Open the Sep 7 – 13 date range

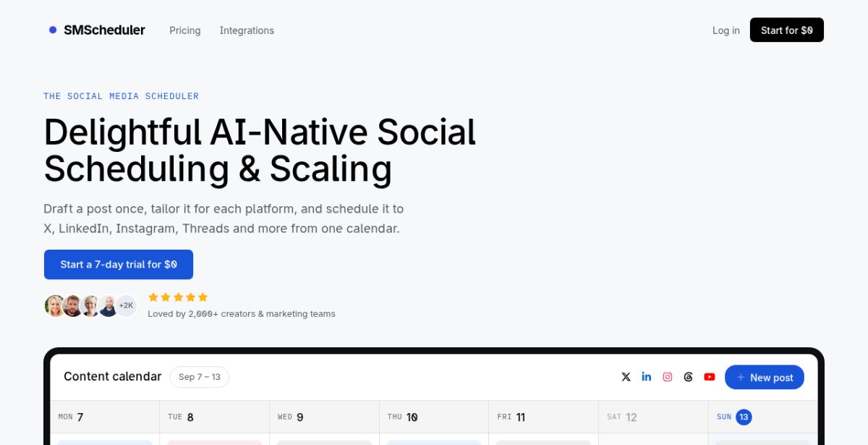(200, 377)
